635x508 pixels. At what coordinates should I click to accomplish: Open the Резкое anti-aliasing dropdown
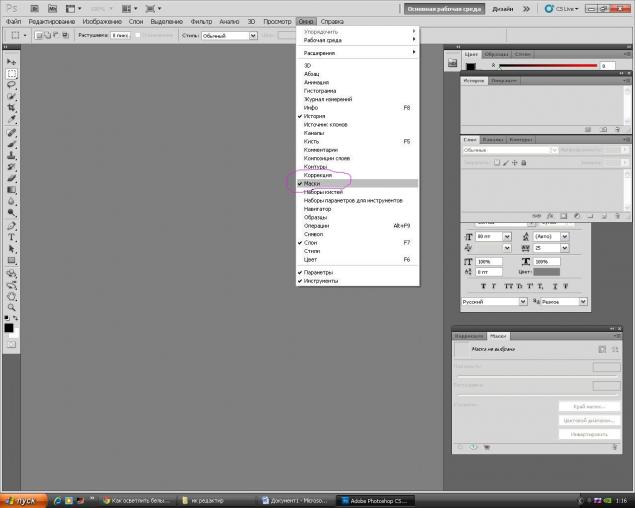(583, 301)
